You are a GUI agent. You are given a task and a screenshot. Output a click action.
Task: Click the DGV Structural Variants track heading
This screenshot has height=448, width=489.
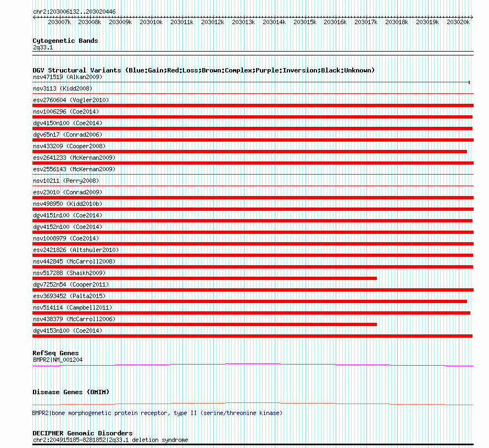(204, 70)
